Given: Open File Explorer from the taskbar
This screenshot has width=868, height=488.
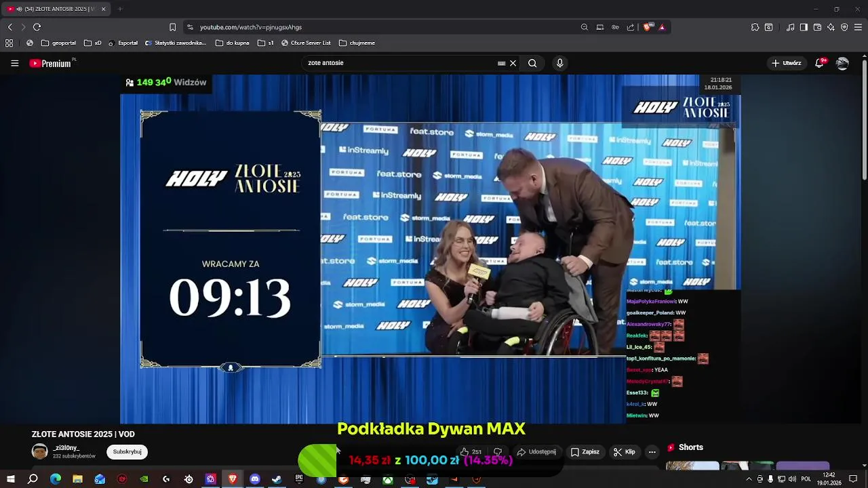Looking at the screenshot, I should tap(77, 479).
